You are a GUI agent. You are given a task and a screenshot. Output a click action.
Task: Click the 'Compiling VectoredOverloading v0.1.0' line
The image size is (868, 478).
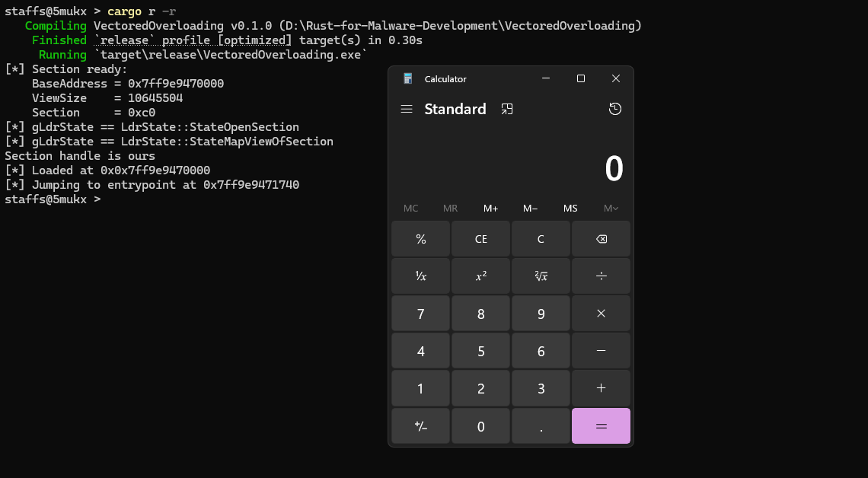tap(333, 26)
